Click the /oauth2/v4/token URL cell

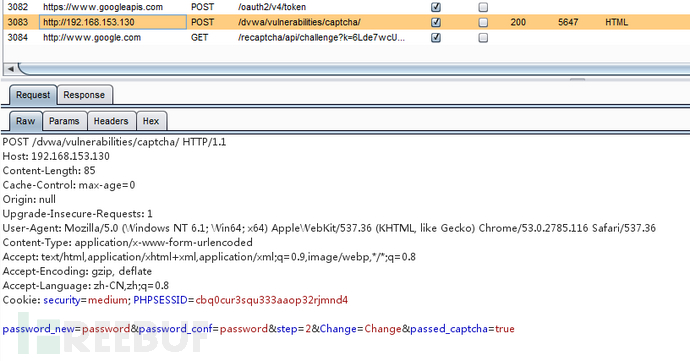(272, 7)
